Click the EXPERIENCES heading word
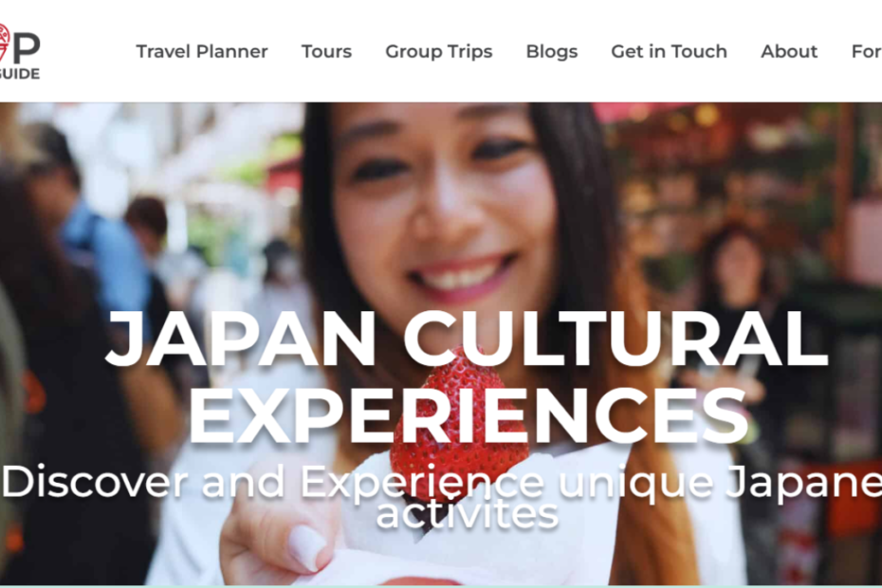Image resolution: width=882 pixels, height=588 pixels. click(x=469, y=414)
